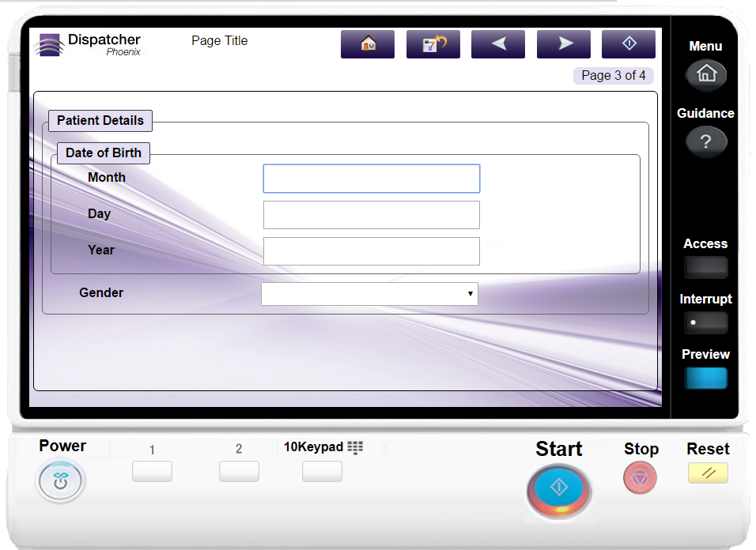Screen dimensions: 756x550
Task: Click the Dispatcher Phoenix logo
Action: 88,45
